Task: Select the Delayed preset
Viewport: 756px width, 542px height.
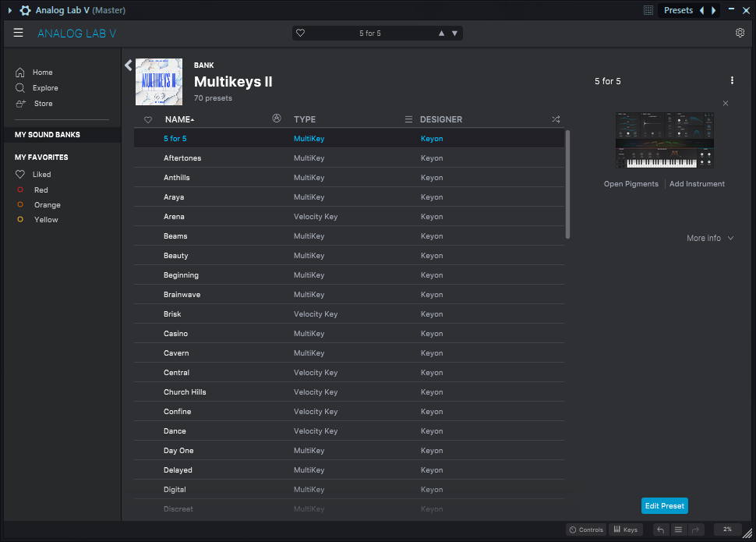Action: (x=349, y=470)
